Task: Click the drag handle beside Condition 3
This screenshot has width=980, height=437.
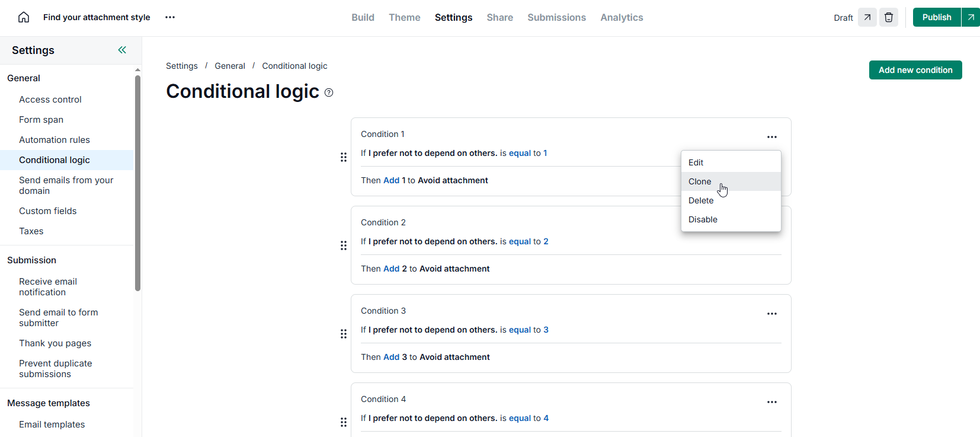Action: coord(343,334)
